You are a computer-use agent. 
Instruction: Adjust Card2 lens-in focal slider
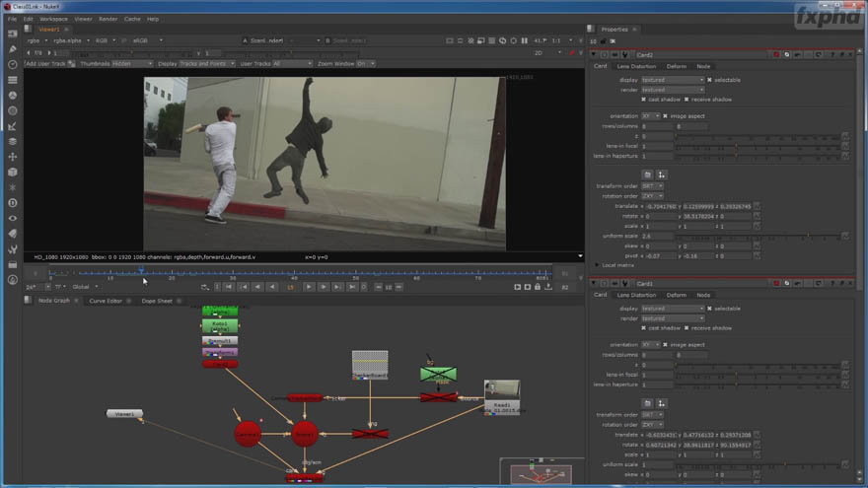click(x=758, y=146)
